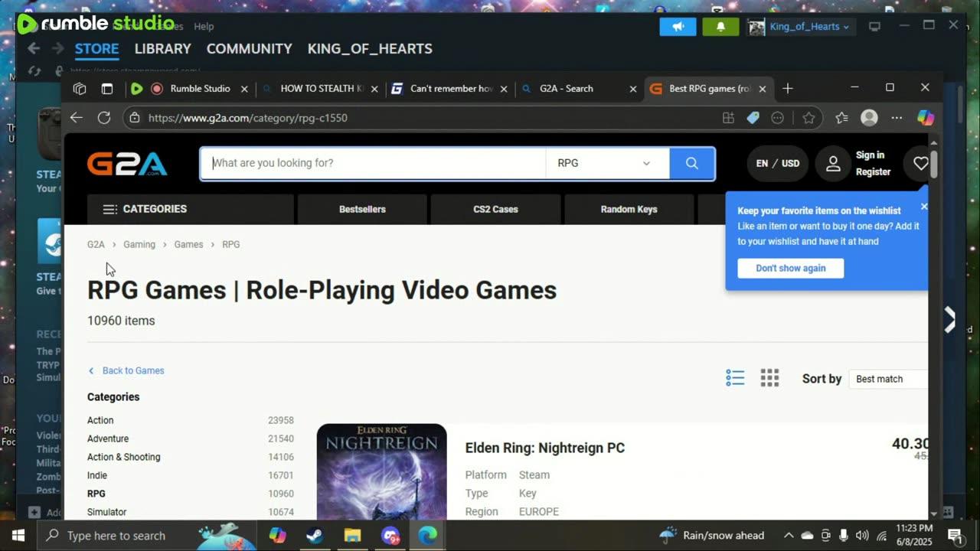The width and height of the screenshot is (980, 551).
Task: Click CS2 Cases navigation button
Action: [495, 209]
